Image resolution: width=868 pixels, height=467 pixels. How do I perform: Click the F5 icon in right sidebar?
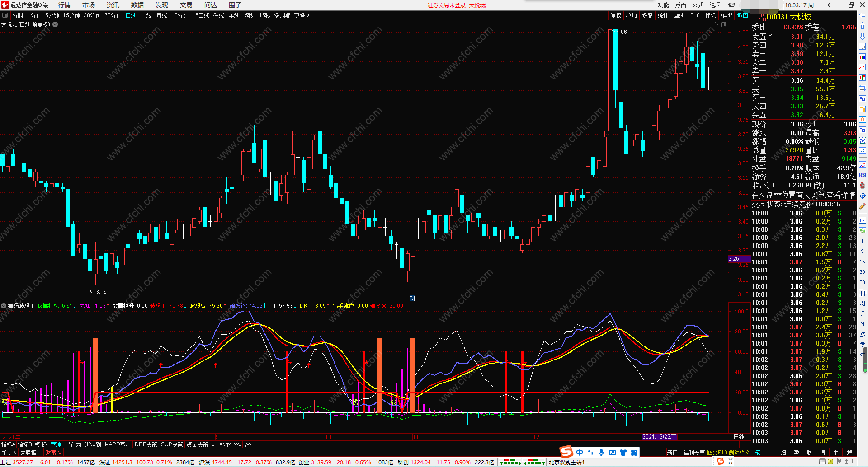(863, 220)
